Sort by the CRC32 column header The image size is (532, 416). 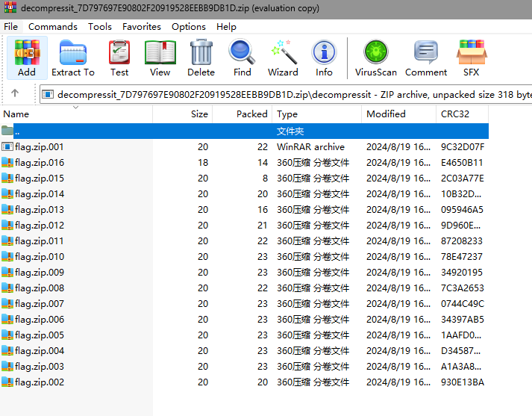click(x=463, y=114)
